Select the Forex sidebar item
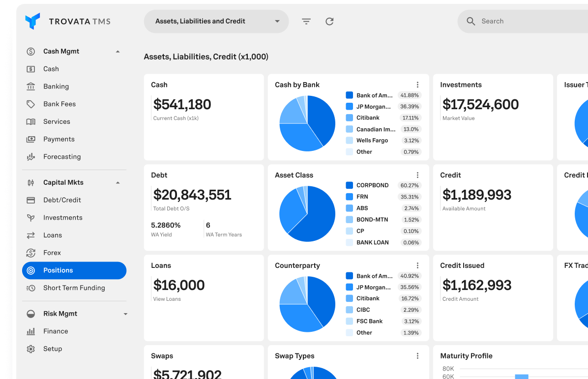The image size is (588, 379). pos(53,253)
